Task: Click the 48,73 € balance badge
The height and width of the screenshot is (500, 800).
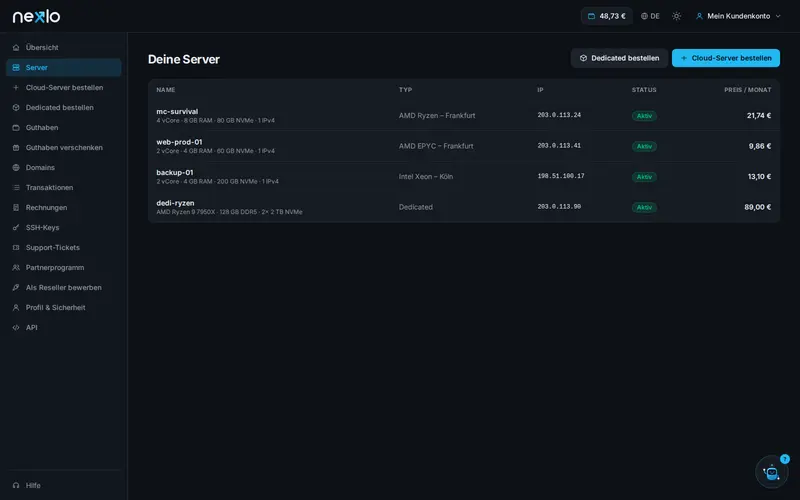Action: (607, 16)
